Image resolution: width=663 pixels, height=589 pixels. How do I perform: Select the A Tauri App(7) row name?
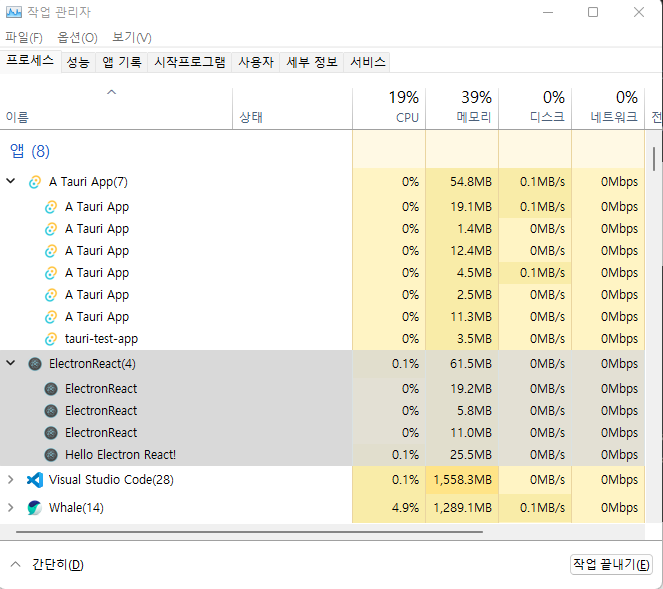pyautogui.click(x=88, y=182)
